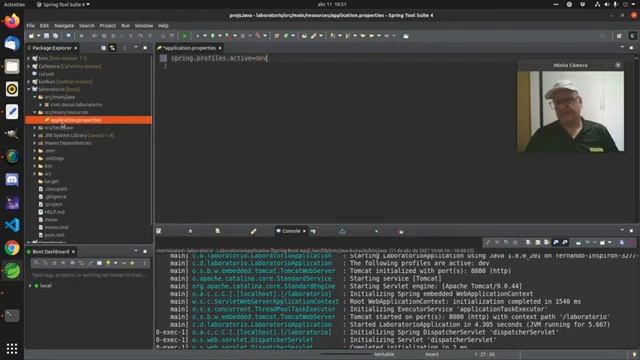The height and width of the screenshot is (360, 640).
Task: Maximize the editor area
Action: [x=631, y=48]
